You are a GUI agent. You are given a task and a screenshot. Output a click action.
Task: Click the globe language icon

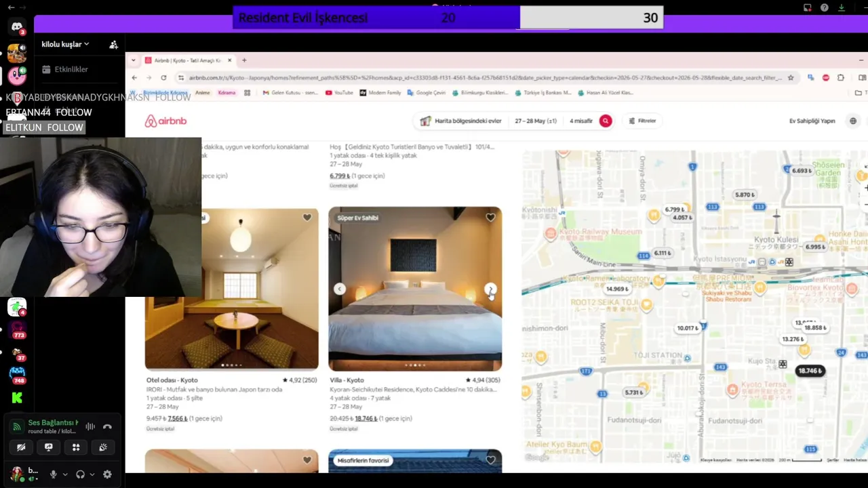click(x=853, y=121)
